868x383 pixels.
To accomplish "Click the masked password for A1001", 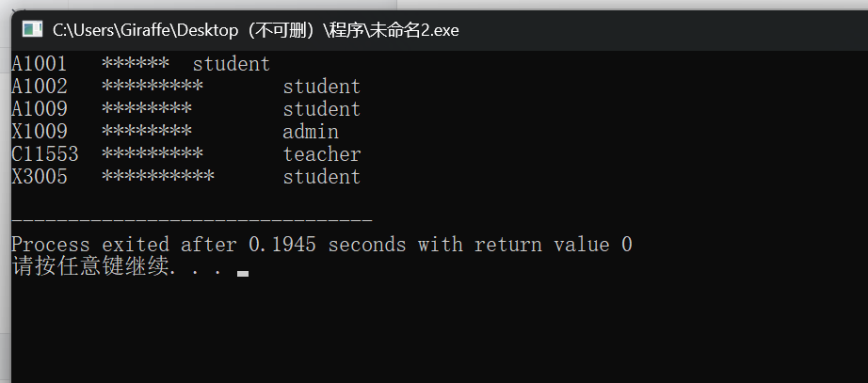I will pyautogui.click(x=136, y=64).
